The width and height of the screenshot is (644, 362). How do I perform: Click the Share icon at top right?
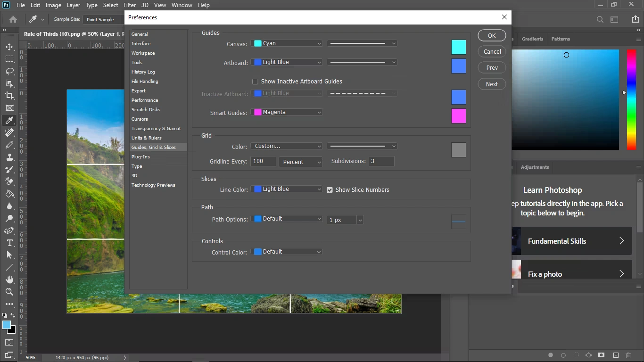click(635, 19)
